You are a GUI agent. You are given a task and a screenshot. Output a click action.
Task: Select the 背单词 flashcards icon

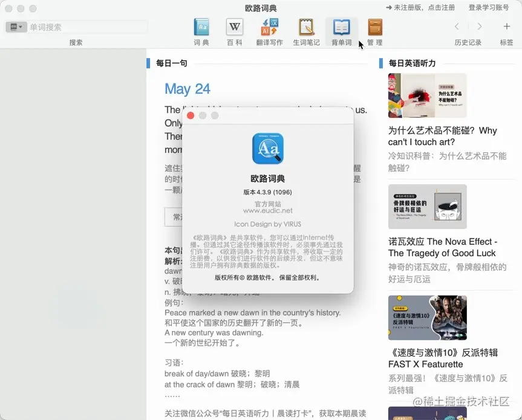click(x=342, y=27)
